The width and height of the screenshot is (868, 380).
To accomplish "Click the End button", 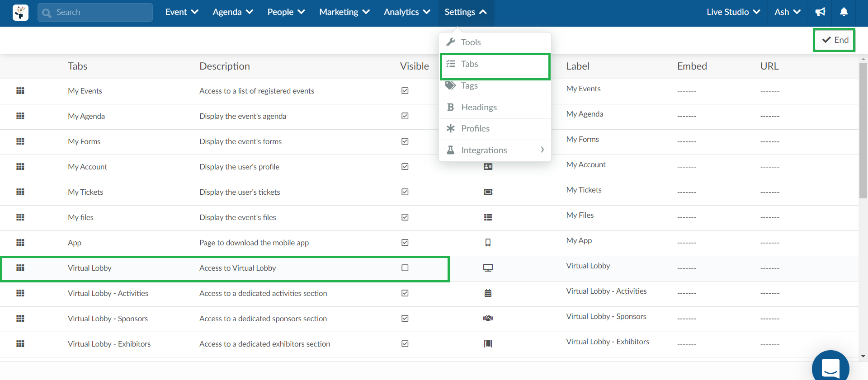I will pyautogui.click(x=834, y=40).
